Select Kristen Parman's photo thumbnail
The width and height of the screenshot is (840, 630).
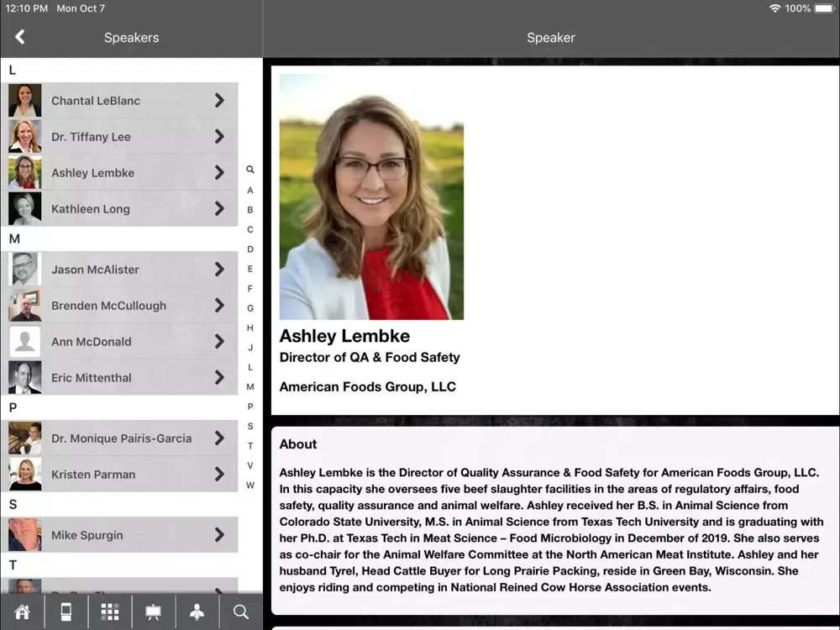click(24, 474)
